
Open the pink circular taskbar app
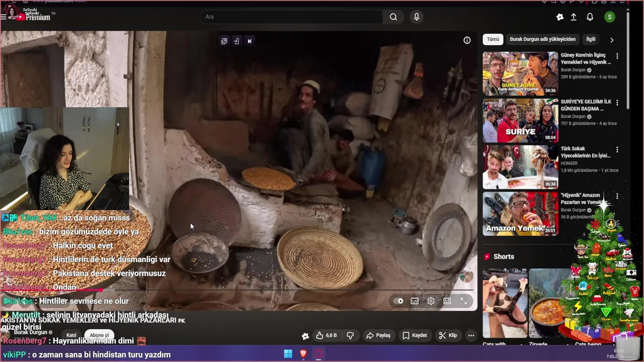pos(318,353)
